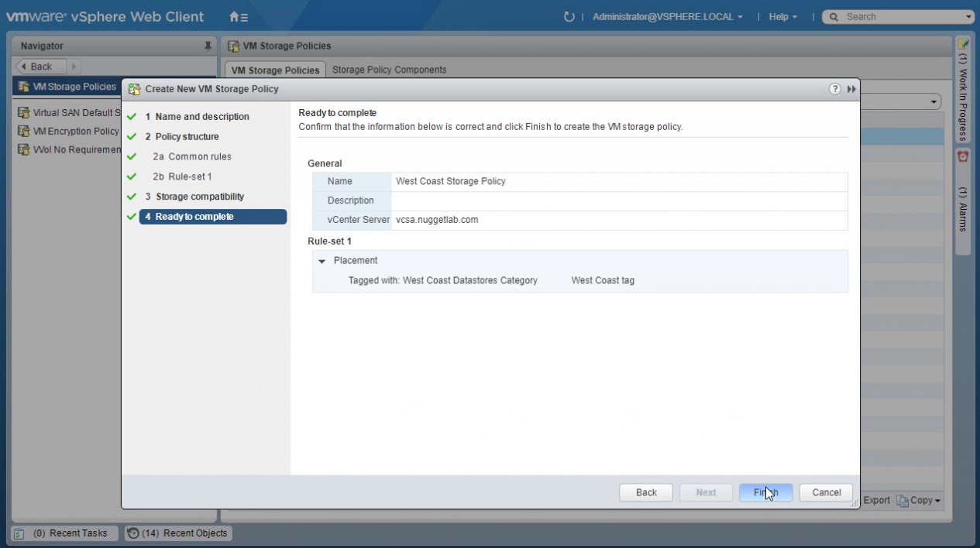Open the Alarms side panel icon

(963, 156)
